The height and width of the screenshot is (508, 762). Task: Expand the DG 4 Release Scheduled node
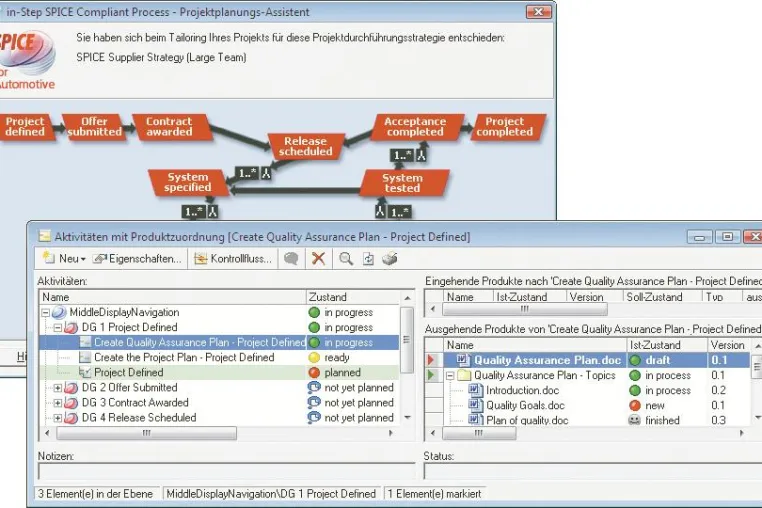(58, 418)
